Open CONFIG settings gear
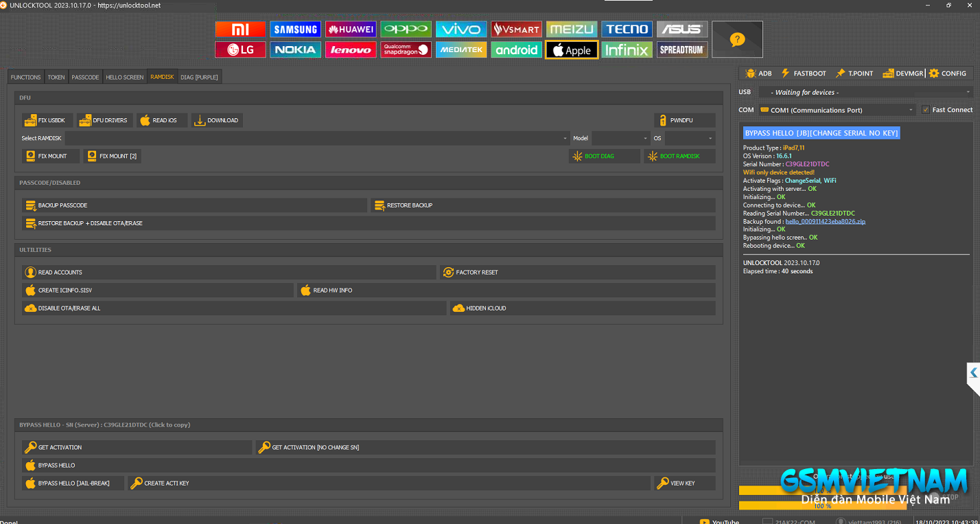 click(948, 73)
